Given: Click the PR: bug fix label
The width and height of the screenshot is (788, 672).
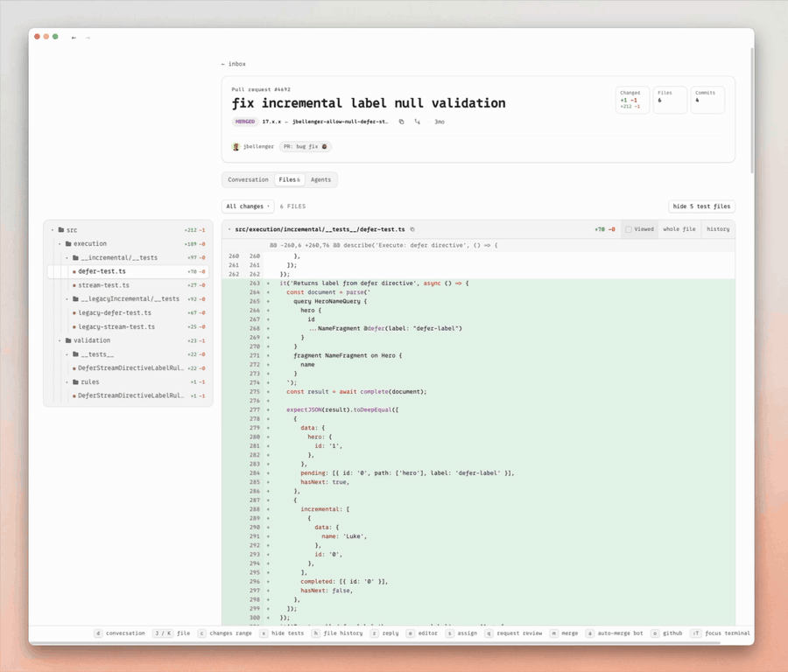Looking at the screenshot, I should 306,147.
